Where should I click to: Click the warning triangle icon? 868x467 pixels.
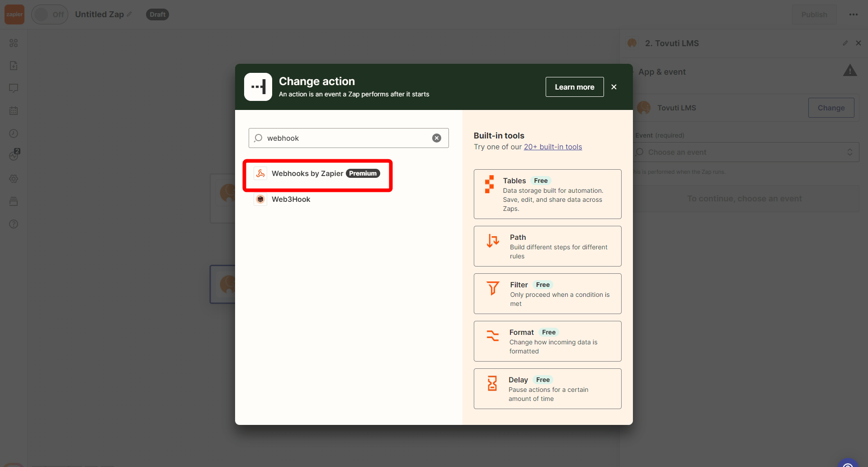[x=850, y=71]
